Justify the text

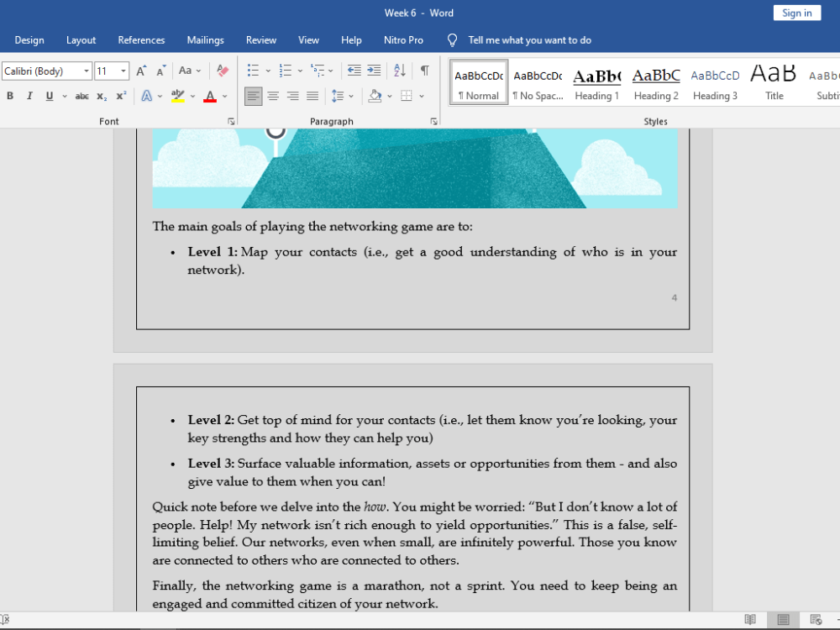312,96
